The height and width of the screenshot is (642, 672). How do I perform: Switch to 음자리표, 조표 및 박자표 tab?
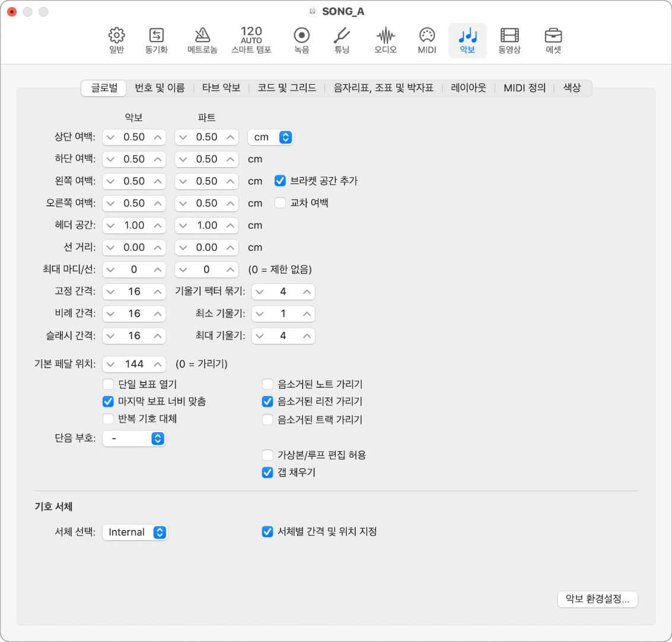coord(384,88)
